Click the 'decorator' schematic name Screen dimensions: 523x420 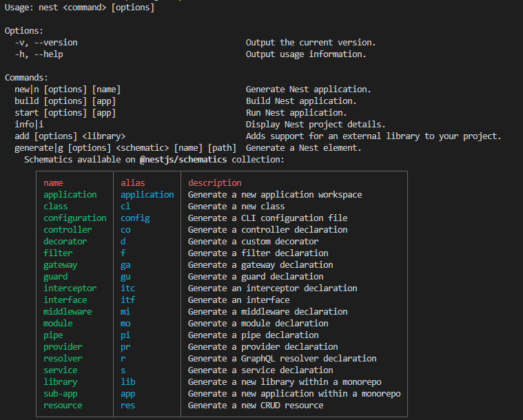tap(65, 242)
